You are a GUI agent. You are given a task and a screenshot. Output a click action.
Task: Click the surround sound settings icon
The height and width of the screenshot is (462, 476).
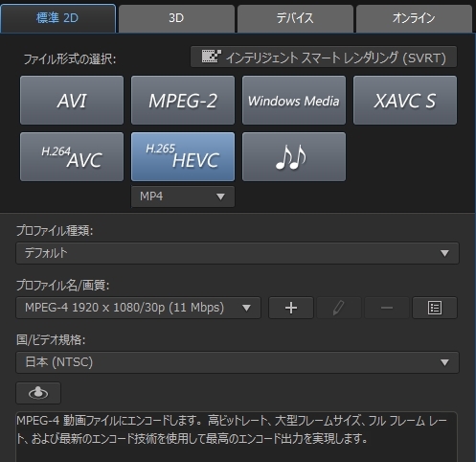point(38,393)
